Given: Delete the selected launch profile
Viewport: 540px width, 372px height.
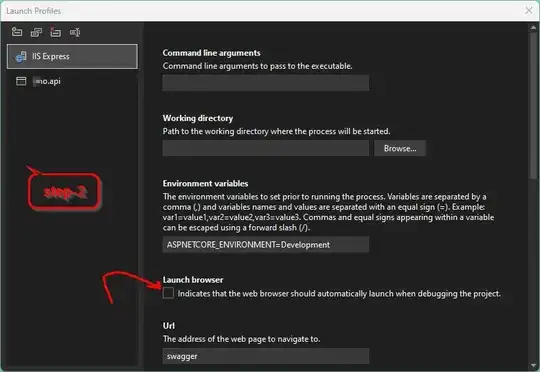Looking at the screenshot, I should [x=55, y=32].
